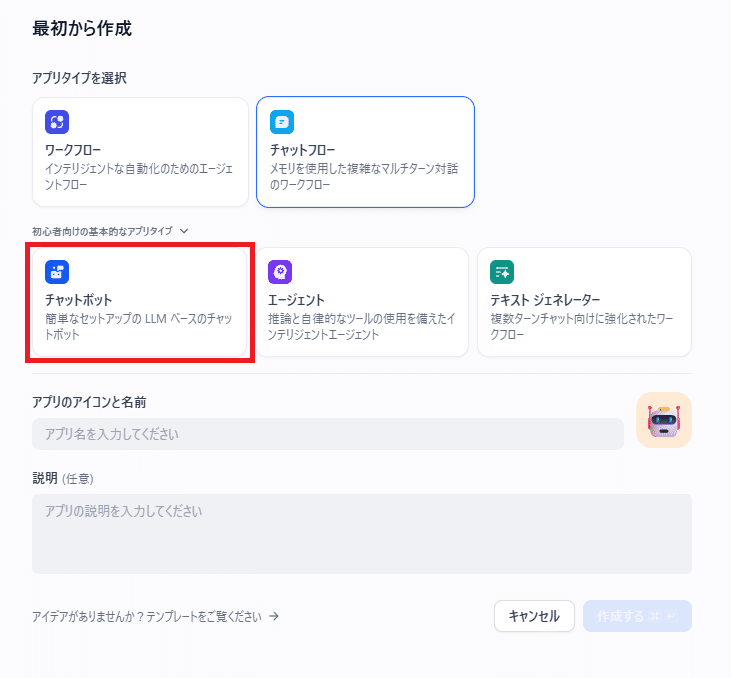Open the robot app icon picker
The height and width of the screenshot is (678, 731).
click(663, 420)
